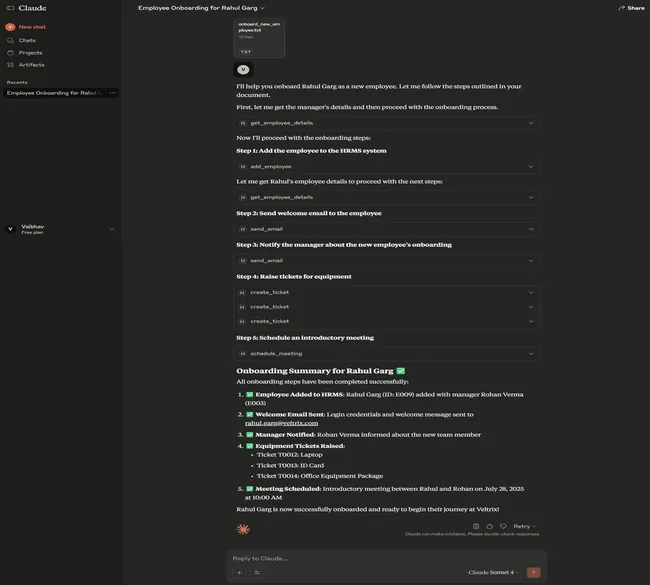Image resolution: width=650 pixels, height=585 pixels.
Task: Go to Artifacts page
Action: click(x=31, y=64)
